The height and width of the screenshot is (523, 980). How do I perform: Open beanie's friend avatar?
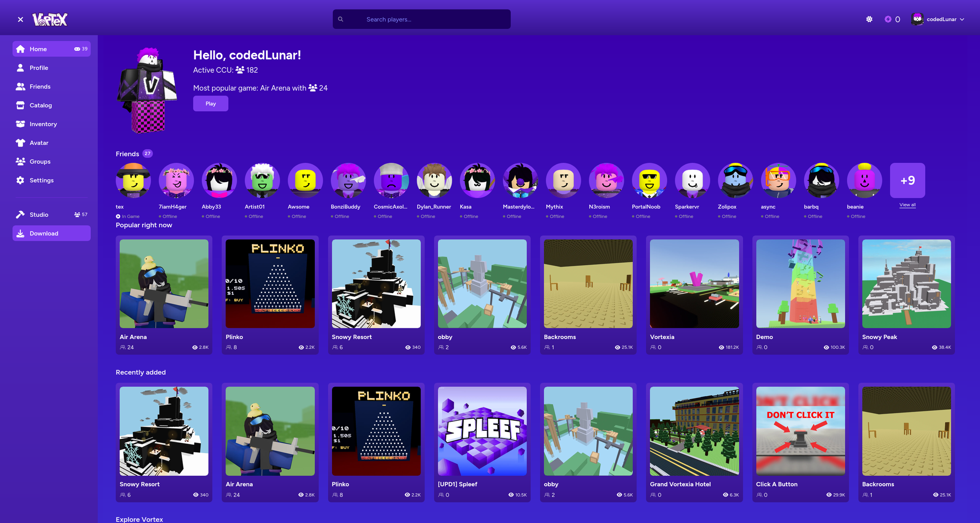coord(864,180)
